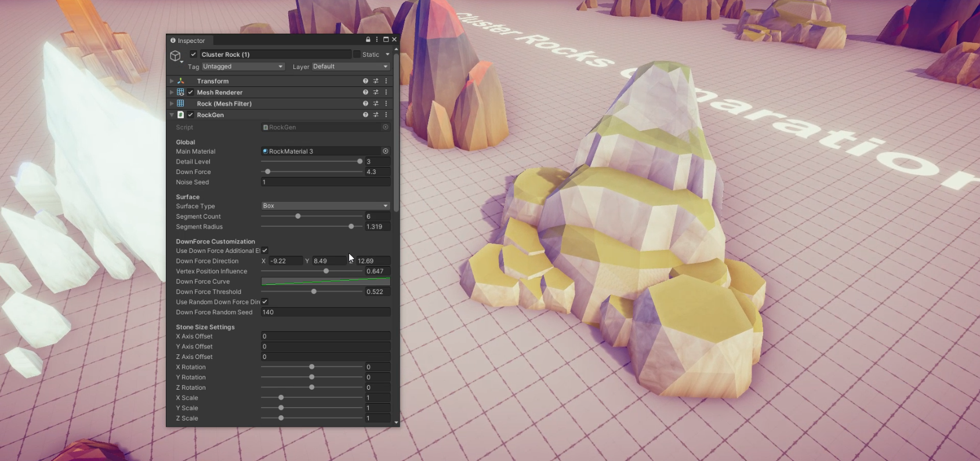This screenshot has width=980, height=461.
Task: Open Mesh Renderer context menu
Action: pos(386,92)
